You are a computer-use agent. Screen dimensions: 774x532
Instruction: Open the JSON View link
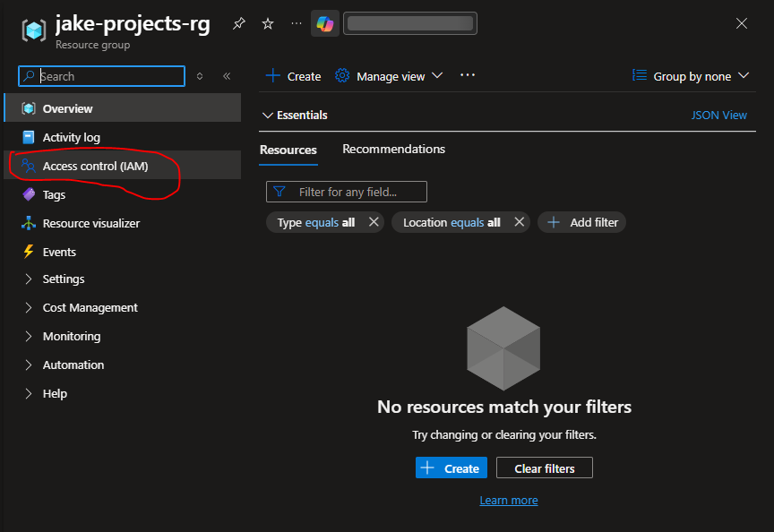[x=718, y=115]
